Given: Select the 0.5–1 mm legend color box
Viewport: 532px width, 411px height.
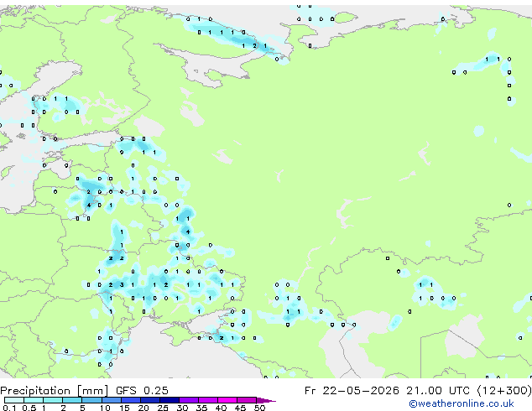Looking at the screenshot, I should [x=34, y=400].
